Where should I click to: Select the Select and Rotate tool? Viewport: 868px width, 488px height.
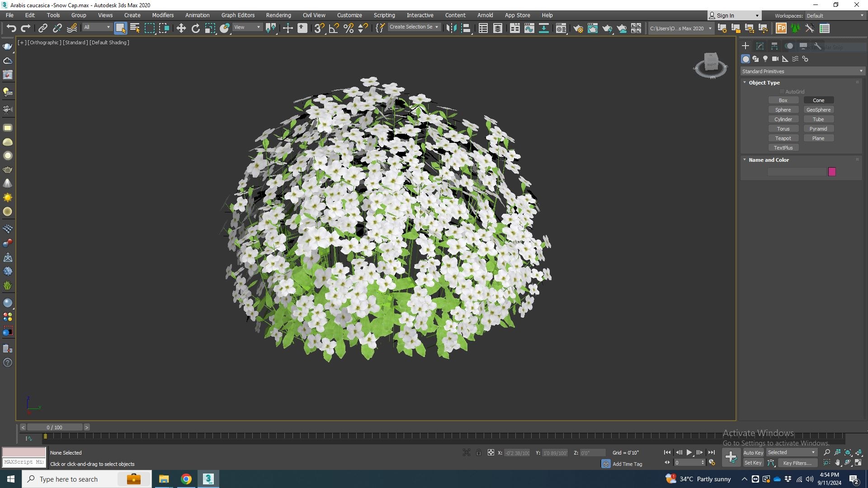point(195,28)
